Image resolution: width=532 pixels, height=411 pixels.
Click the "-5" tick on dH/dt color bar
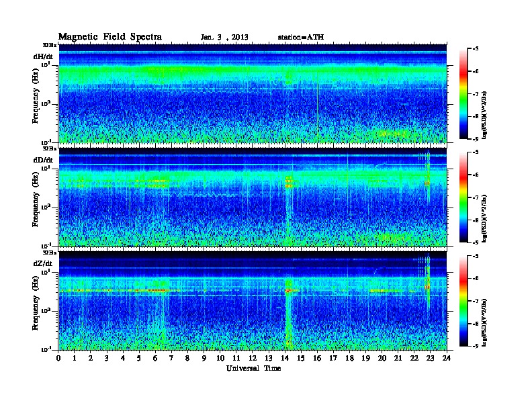click(x=476, y=49)
